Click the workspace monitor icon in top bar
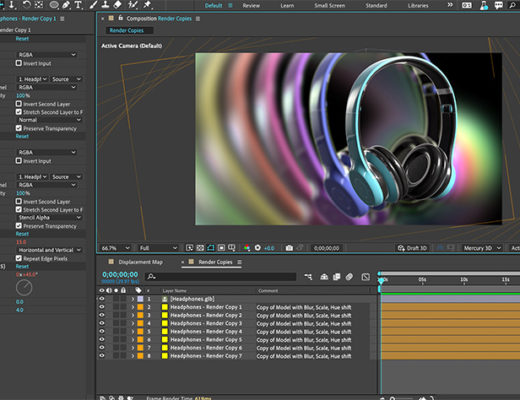 click(467, 5)
